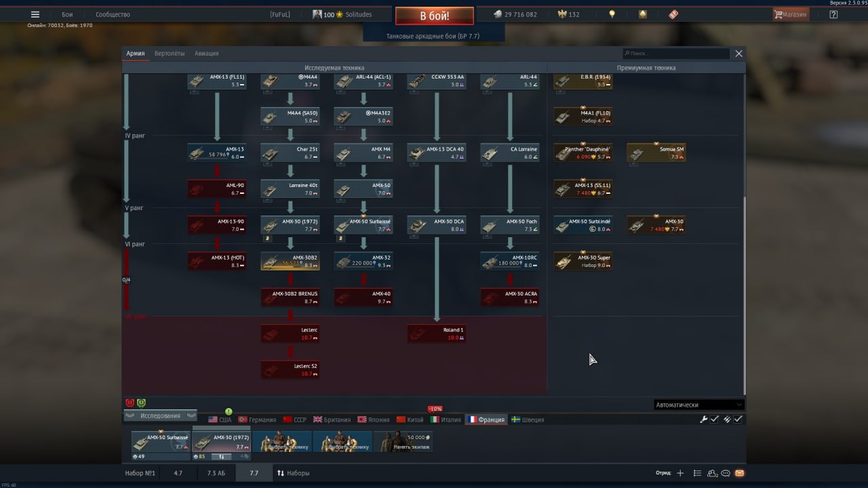Open the chat bubble icon

726,473
